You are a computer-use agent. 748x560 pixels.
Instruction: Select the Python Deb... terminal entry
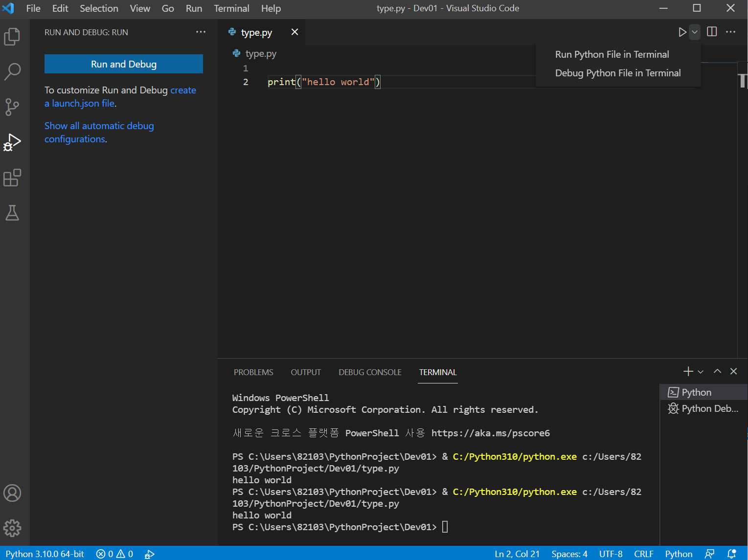(703, 408)
